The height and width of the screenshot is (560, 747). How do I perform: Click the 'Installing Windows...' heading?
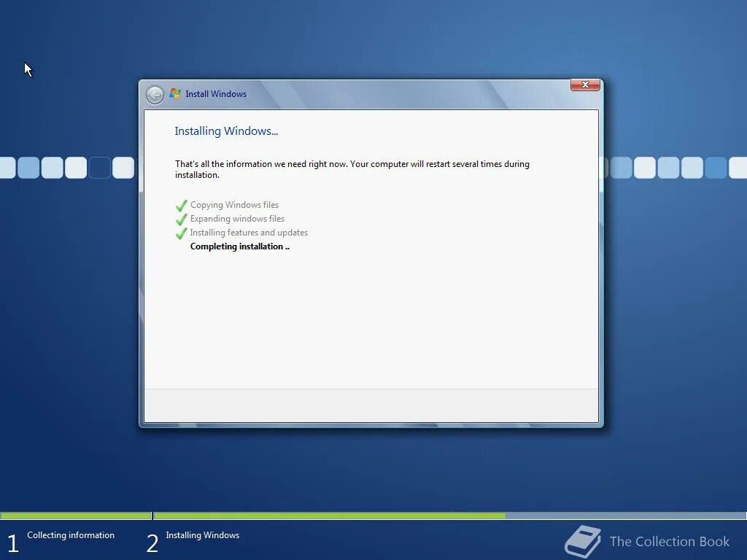tap(226, 131)
